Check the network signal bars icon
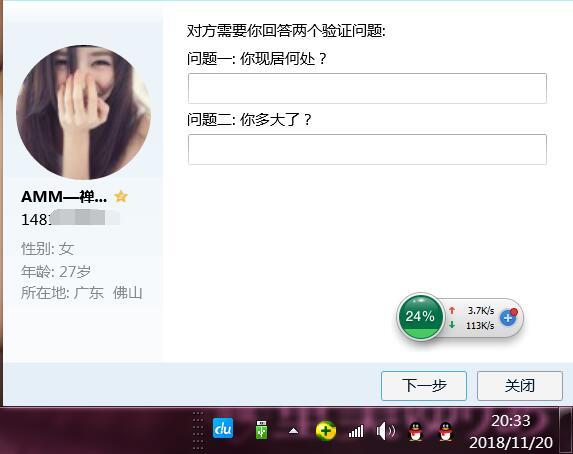The width and height of the screenshot is (573, 454). coord(356,431)
